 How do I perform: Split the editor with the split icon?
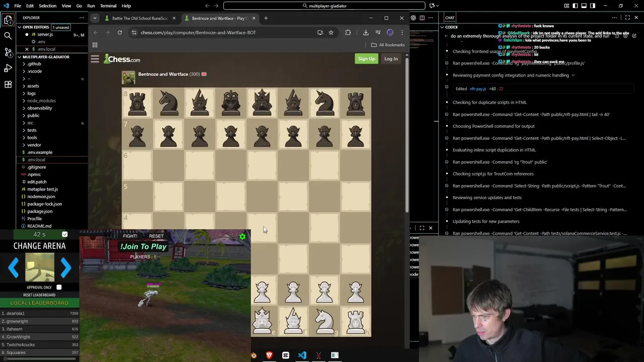pyautogui.click(x=422, y=18)
